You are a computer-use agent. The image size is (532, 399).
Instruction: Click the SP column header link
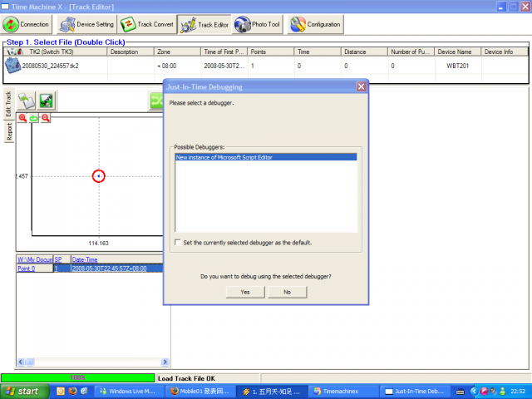pos(58,259)
